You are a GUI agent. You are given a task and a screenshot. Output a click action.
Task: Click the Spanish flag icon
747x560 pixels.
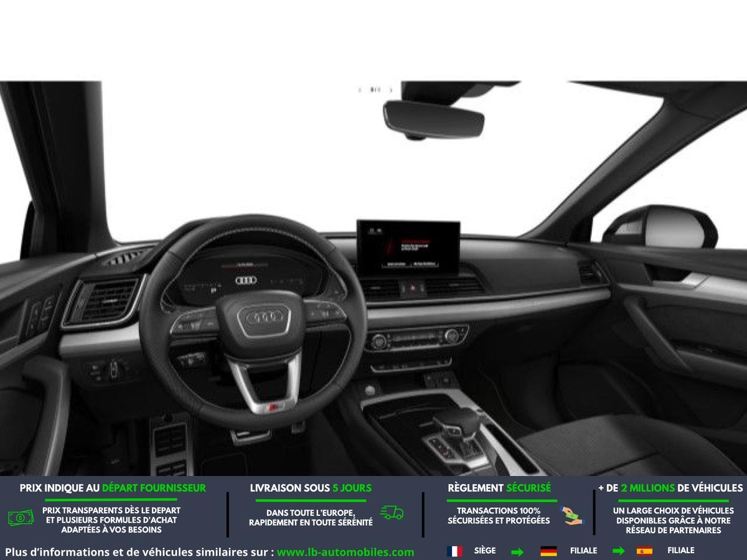click(x=644, y=551)
